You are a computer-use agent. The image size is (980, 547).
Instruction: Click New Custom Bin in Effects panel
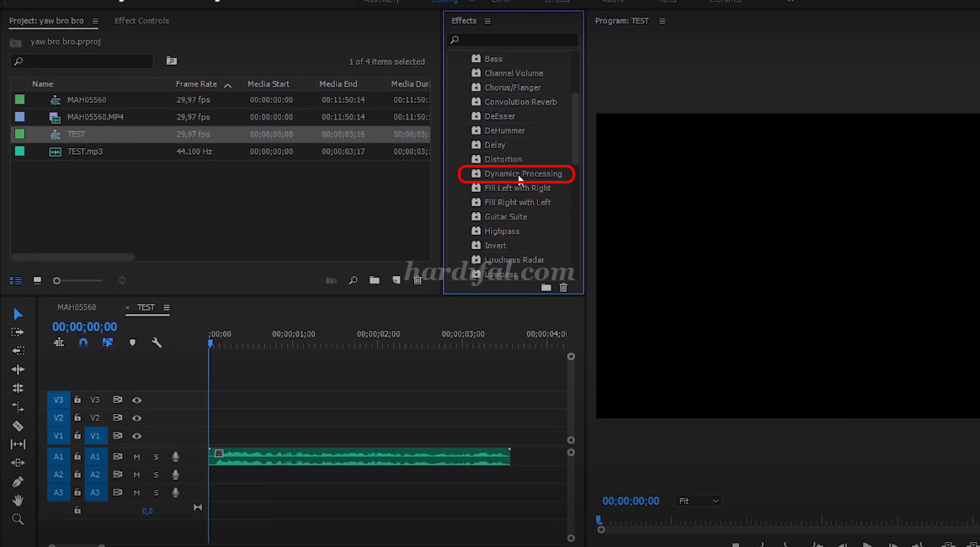546,287
